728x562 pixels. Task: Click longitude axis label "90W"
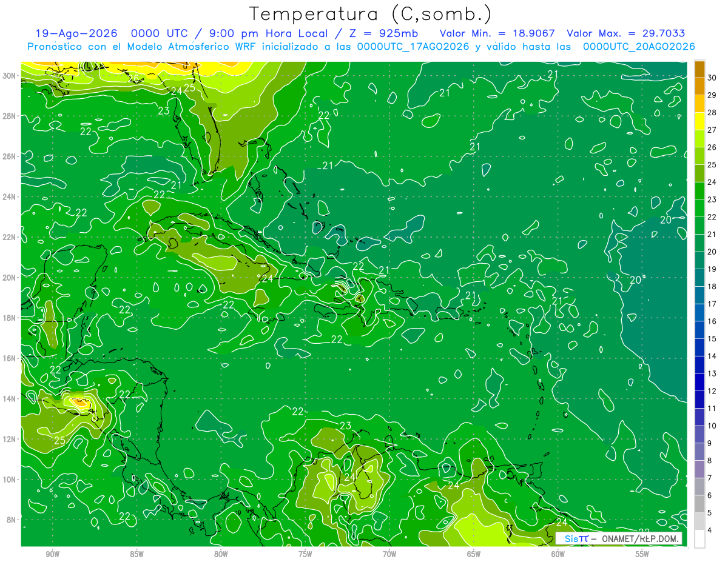point(52,554)
